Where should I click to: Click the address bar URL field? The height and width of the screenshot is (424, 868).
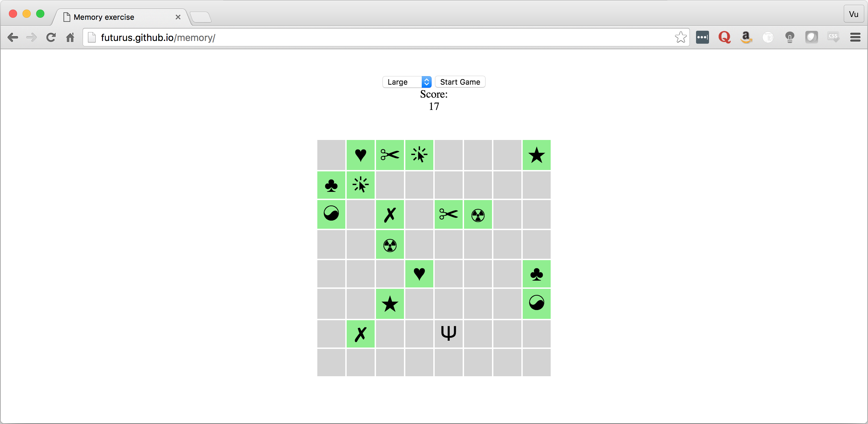click(375, 38)
